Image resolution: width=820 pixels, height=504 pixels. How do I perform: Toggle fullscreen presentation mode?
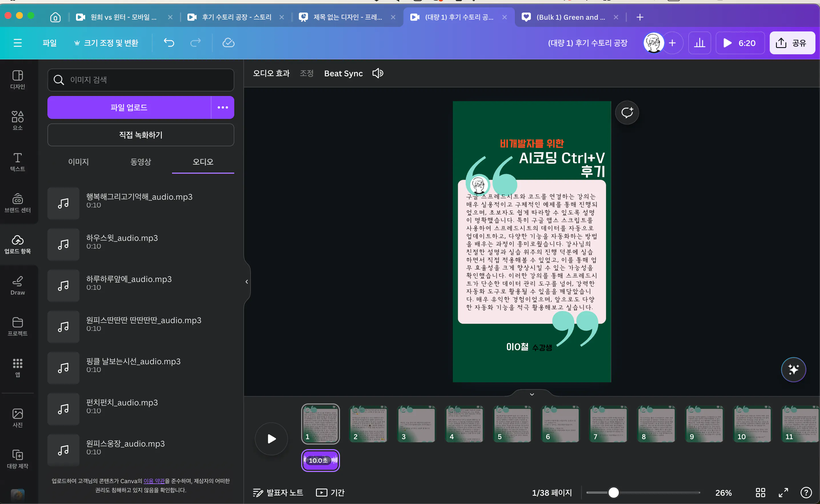click(783, 492)
